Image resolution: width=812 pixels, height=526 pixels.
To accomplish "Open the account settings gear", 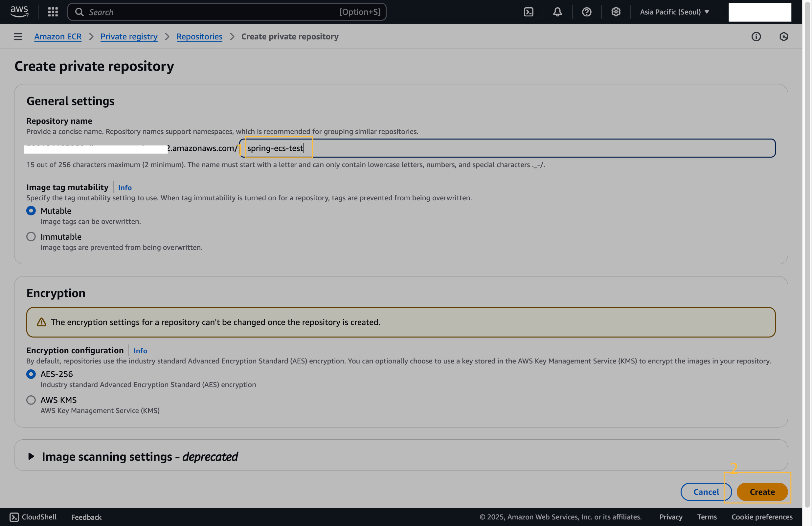I will (616, 11).
